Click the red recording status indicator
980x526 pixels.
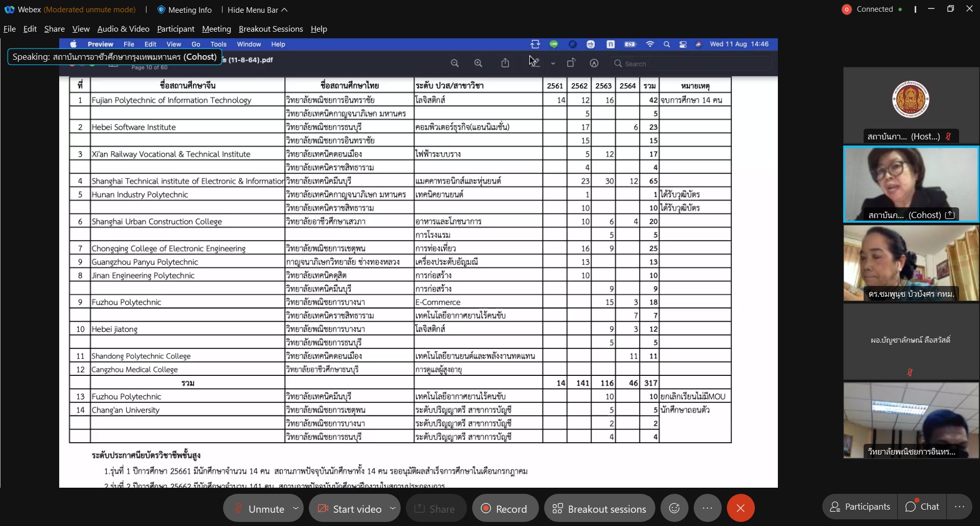tap(846, 9)
